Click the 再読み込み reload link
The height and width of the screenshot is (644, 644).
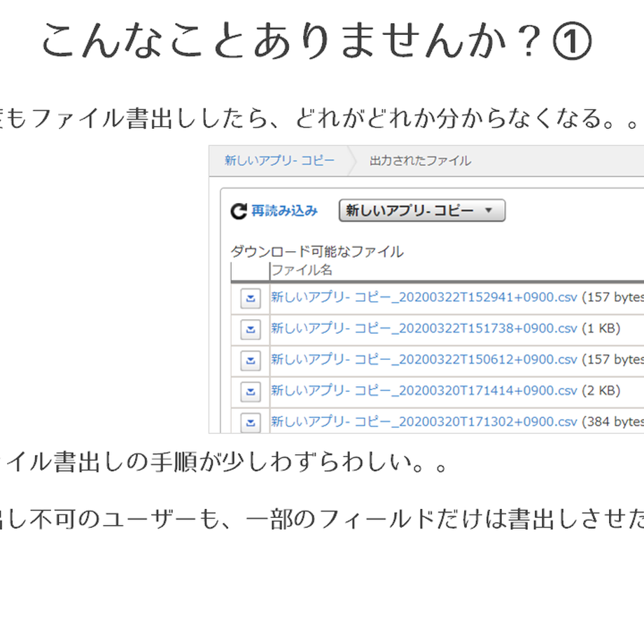tap(284, 211)
